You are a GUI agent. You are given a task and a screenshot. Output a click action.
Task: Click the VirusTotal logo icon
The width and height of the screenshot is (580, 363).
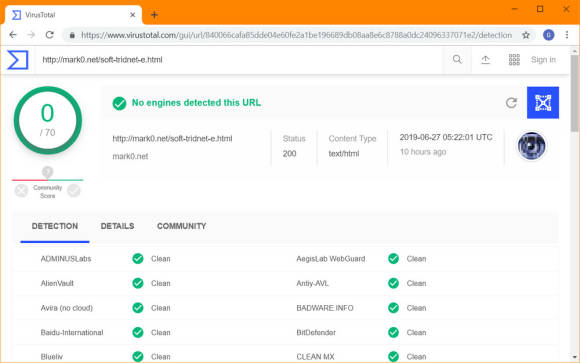click(x=18, y=60)
